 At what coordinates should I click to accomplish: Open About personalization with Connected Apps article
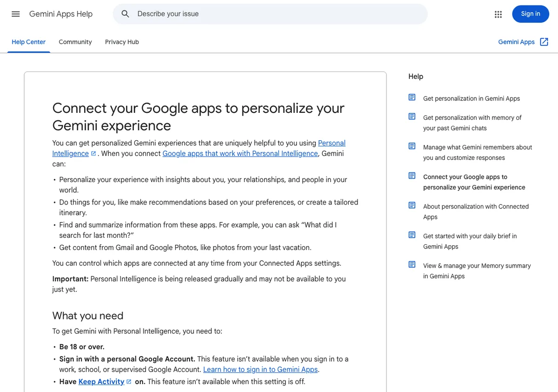tap(476, 211)
